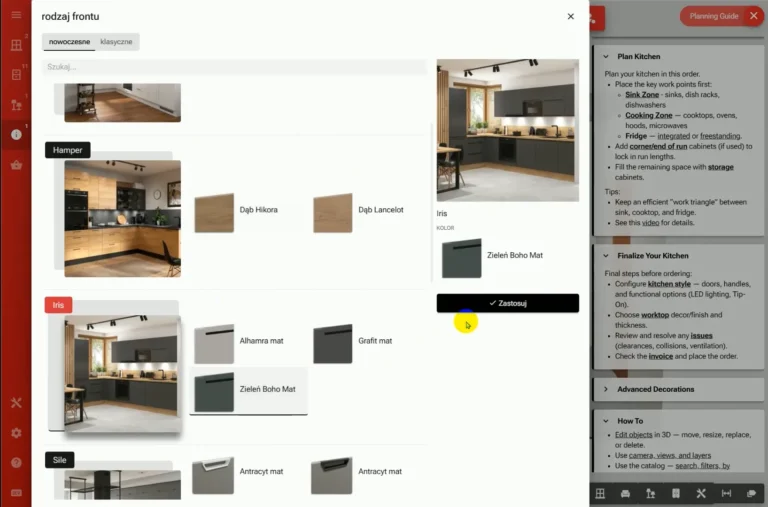Click the window/room layout icon in left sidebar
This screenshot has width=768, height=507.
15,45
